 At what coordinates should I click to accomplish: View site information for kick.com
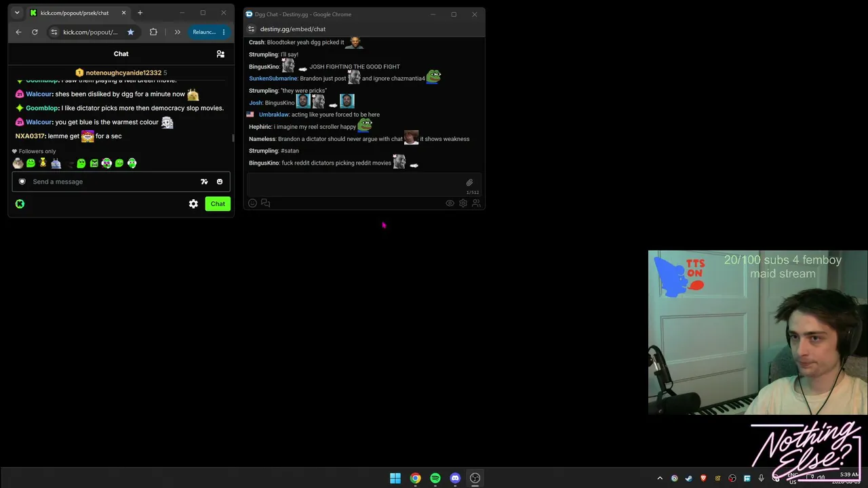pos(54,32)
